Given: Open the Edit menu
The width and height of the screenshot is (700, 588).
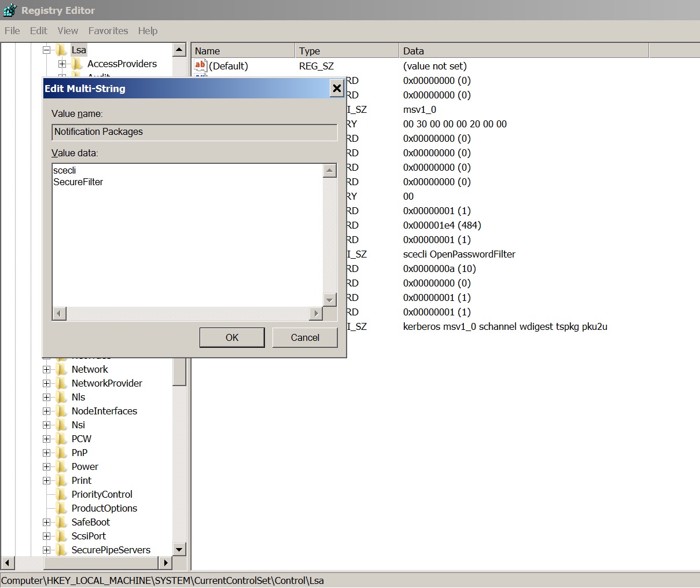Looking at the screenshot, I should click(39, 31).
